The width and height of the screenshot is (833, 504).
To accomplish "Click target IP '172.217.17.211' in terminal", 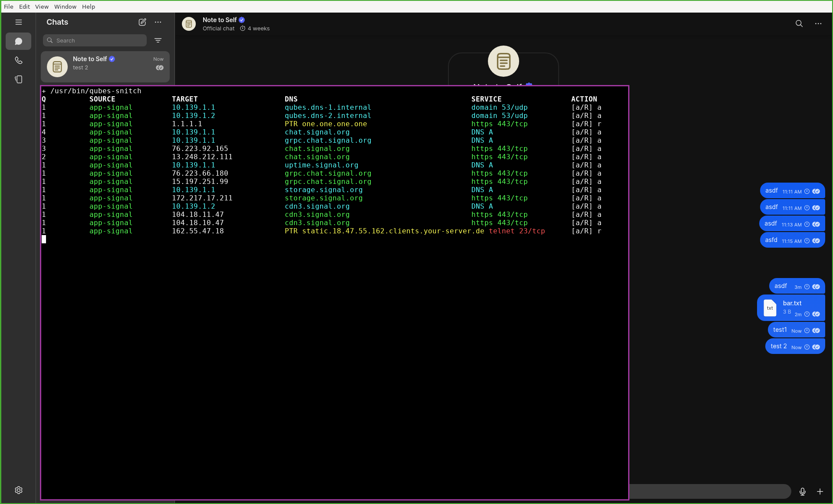I will pos(202,198).
